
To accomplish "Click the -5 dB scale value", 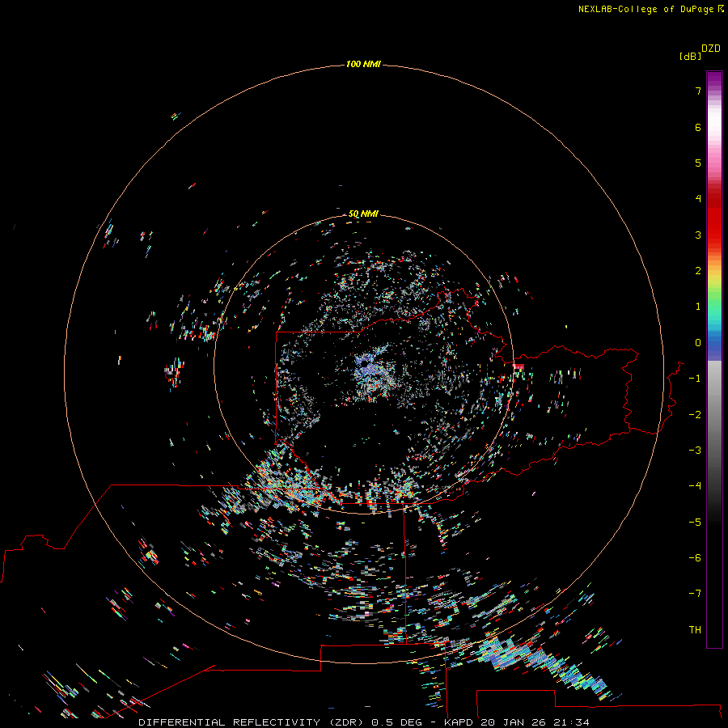I will (695, 523).
